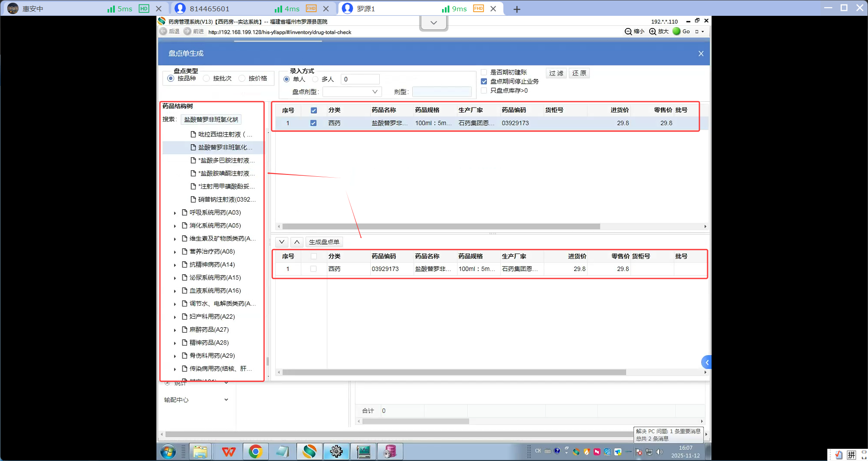
Task: Close the 盘点单生成 dialog with the X
Action: 701,53
